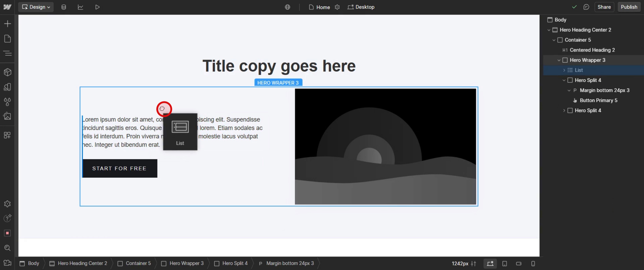Switch to tablet breakpoint view

(504, 264)
